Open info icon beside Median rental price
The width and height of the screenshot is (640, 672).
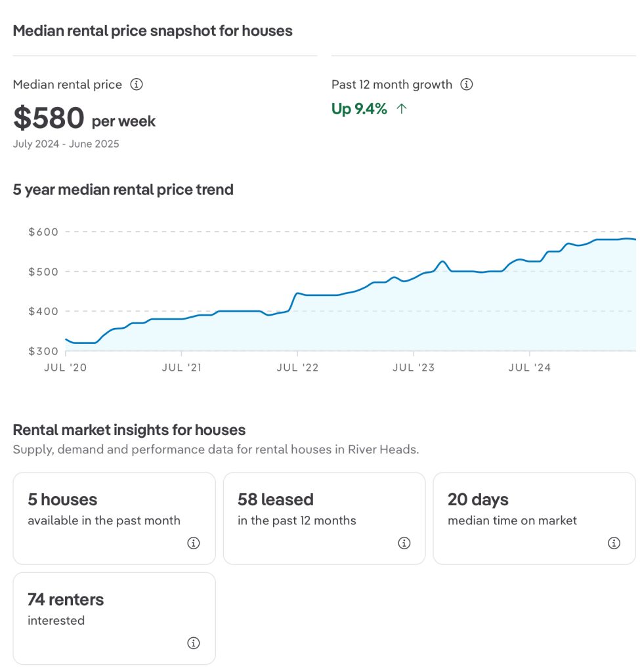[x=137, y=85]
